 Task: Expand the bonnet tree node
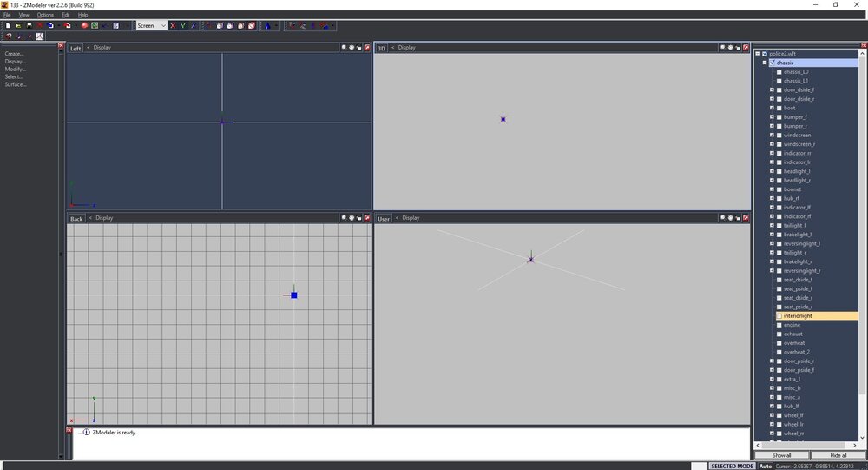(x=773, y=189)
